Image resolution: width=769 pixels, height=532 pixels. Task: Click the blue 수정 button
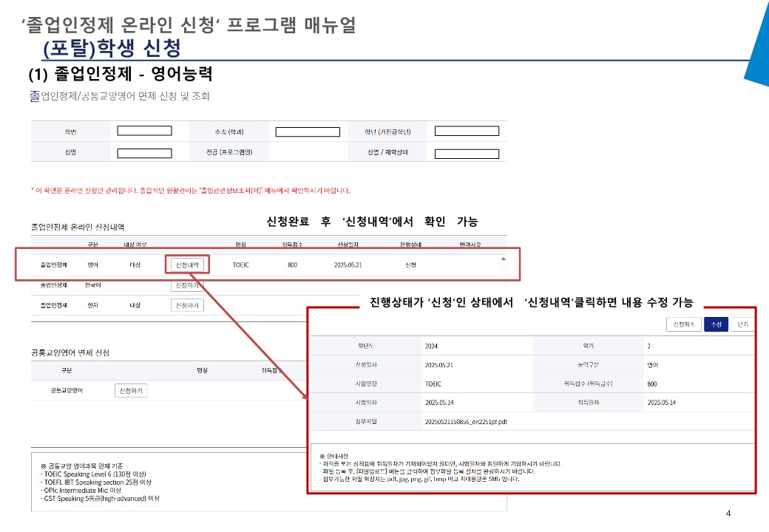716,324
